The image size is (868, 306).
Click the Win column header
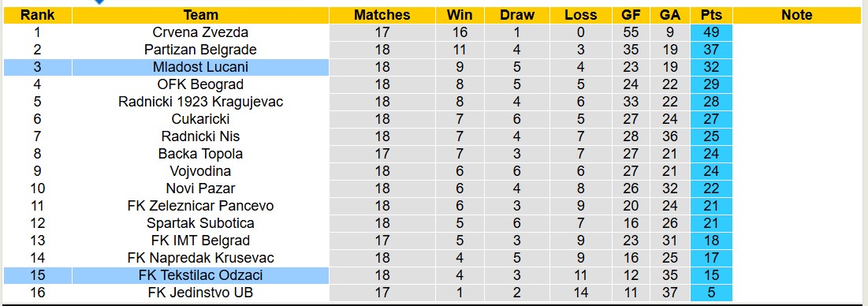(460, 15)
